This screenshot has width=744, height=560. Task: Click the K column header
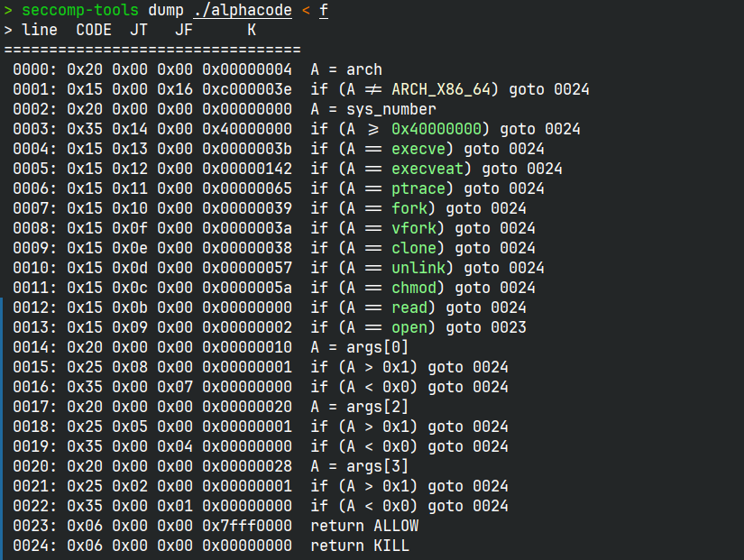pos(252,30)
